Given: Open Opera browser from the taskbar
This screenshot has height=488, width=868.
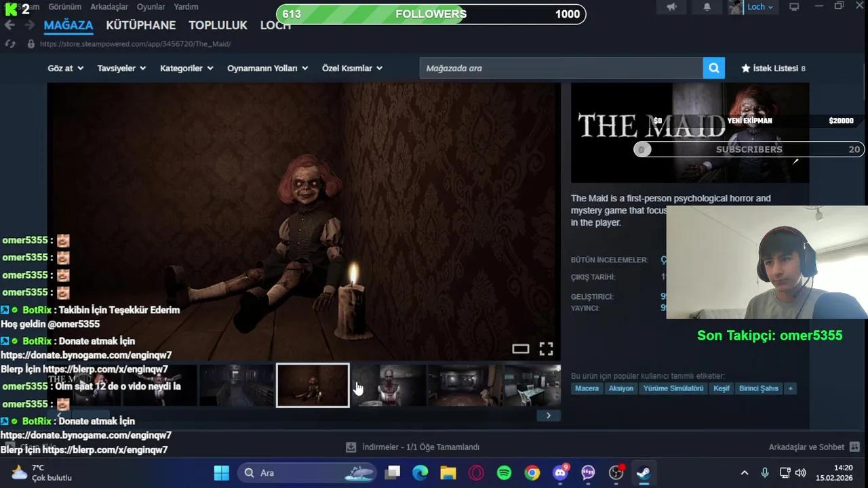Looking at the screenshot, I should pos(476,472).
